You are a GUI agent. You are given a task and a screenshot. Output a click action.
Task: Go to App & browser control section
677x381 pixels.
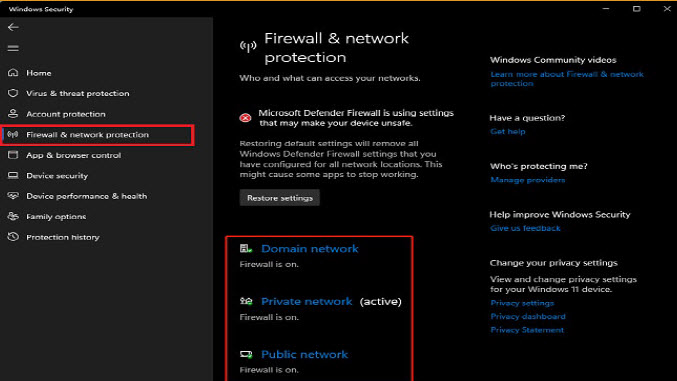coord(73,155)
